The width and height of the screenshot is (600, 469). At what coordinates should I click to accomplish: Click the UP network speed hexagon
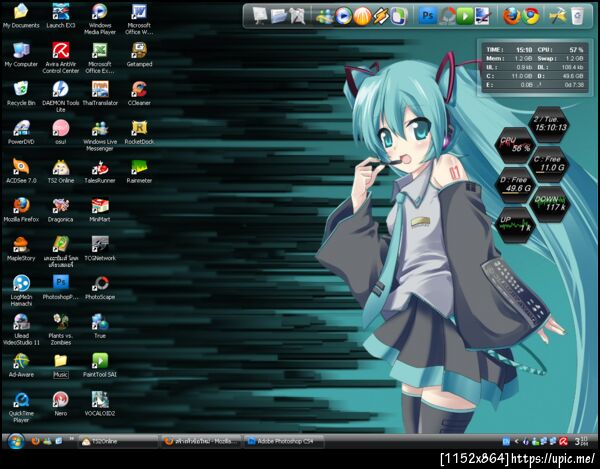(515, 225)
